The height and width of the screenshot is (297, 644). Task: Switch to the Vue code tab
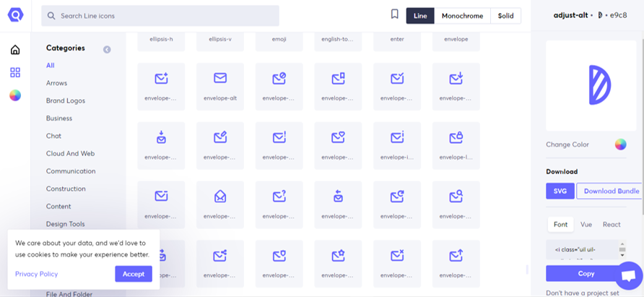[x=586, y=224]
